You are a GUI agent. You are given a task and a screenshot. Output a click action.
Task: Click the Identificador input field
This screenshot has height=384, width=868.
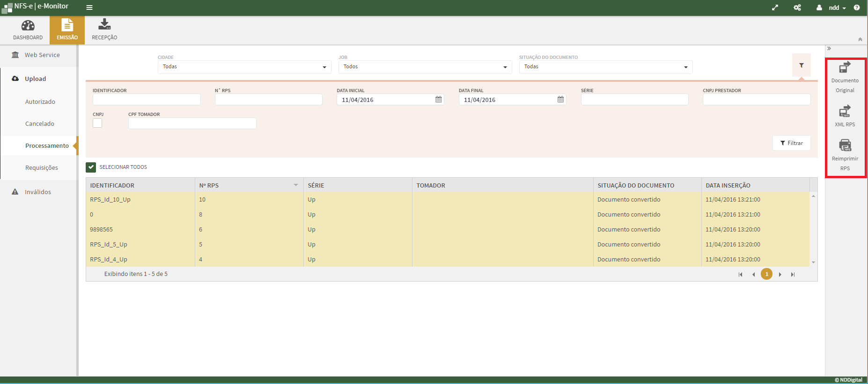pos(147,100)
